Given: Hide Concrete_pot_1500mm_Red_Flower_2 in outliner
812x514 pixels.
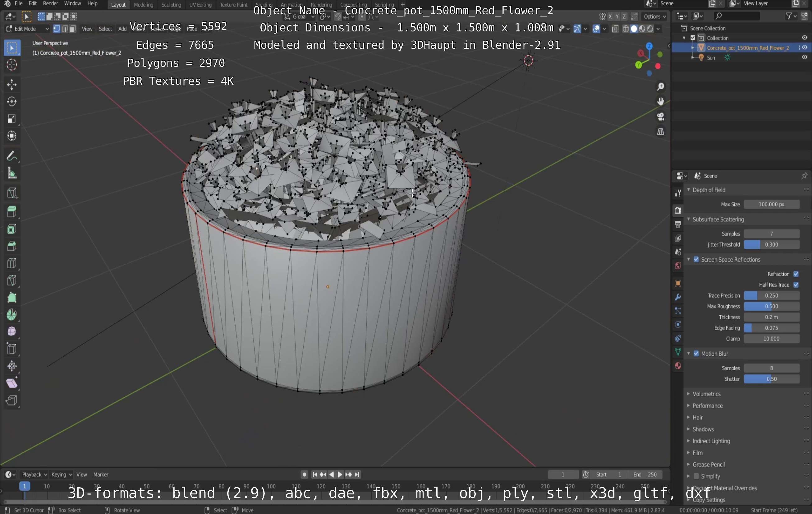Looking at the screenshot, I should 804,48.
